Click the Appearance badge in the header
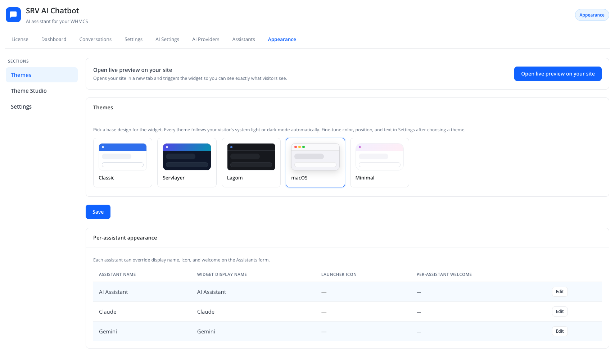615x364 pixels. 592,15
